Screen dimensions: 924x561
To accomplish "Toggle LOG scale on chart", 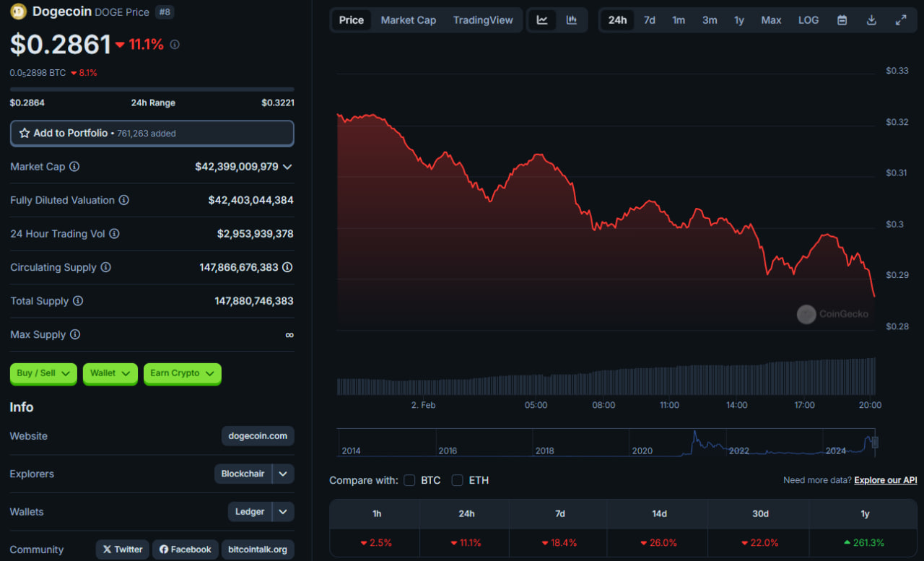I will point(808,20).
